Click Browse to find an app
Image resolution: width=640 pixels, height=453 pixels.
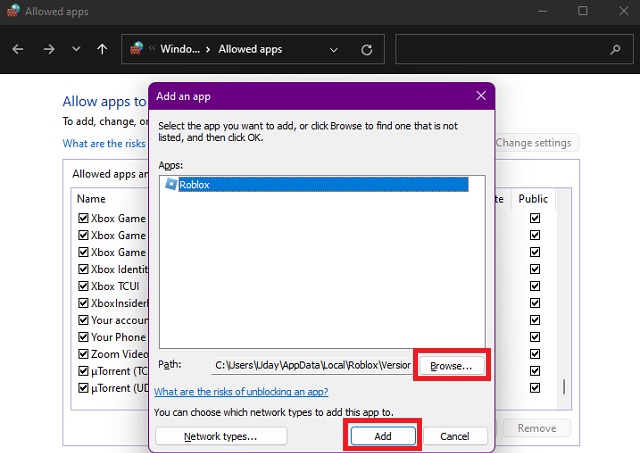(451, 366)
